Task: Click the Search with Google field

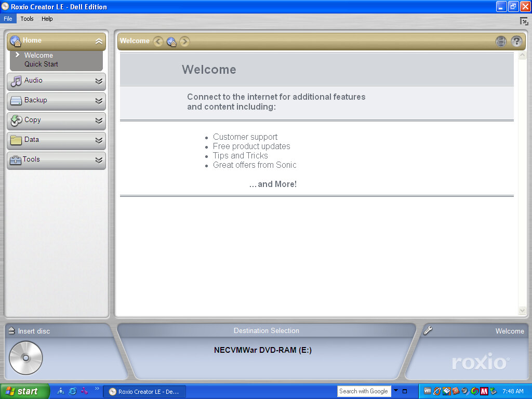Action: point(364,391)
